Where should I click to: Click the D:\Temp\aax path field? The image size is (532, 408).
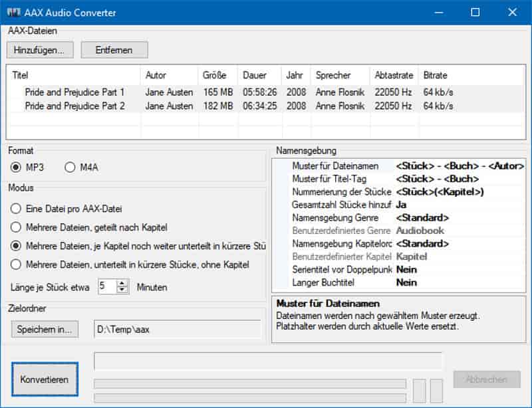click(176, 330)
